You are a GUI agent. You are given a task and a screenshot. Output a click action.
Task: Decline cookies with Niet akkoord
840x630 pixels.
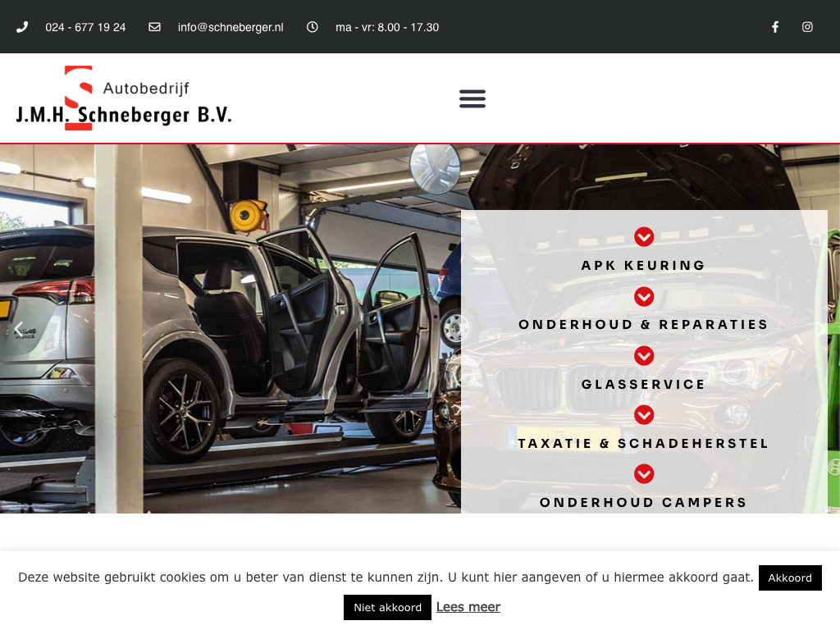click(x=387, y=607)
